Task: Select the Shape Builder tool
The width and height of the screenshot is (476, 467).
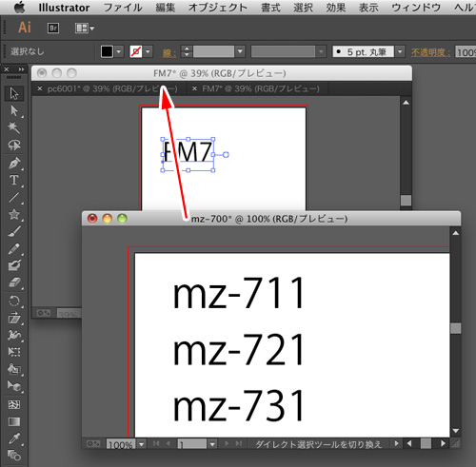Action: click(14, 369)
